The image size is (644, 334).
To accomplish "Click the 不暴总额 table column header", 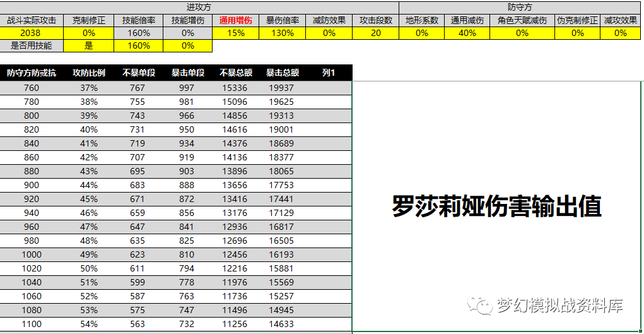I will click(236, 73).
